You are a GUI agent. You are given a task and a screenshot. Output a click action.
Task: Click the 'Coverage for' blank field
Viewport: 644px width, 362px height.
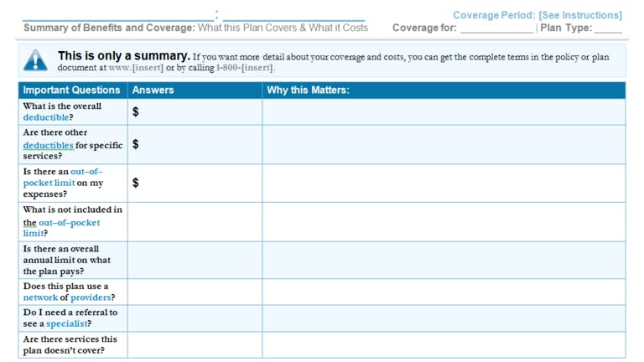[496, 28]
